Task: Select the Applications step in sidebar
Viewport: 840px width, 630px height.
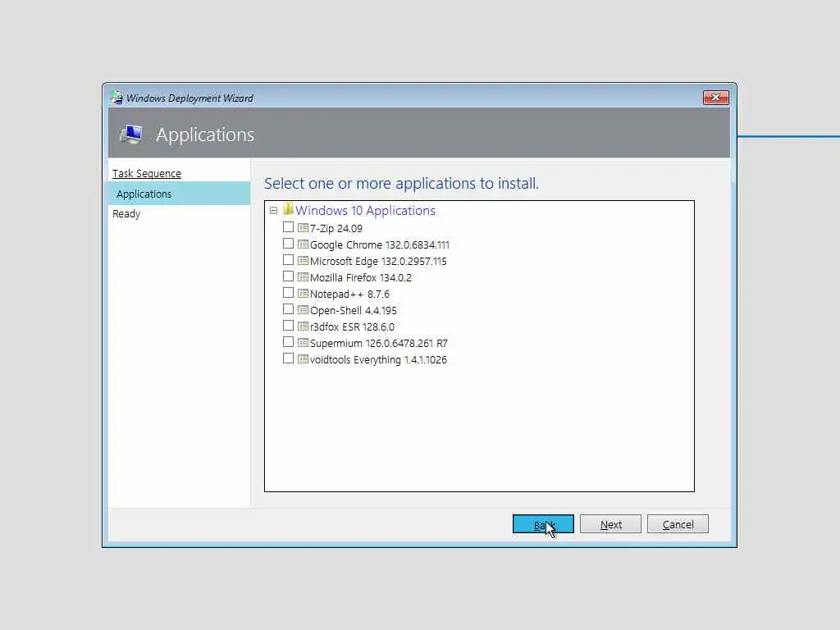Action: point(180,194)
